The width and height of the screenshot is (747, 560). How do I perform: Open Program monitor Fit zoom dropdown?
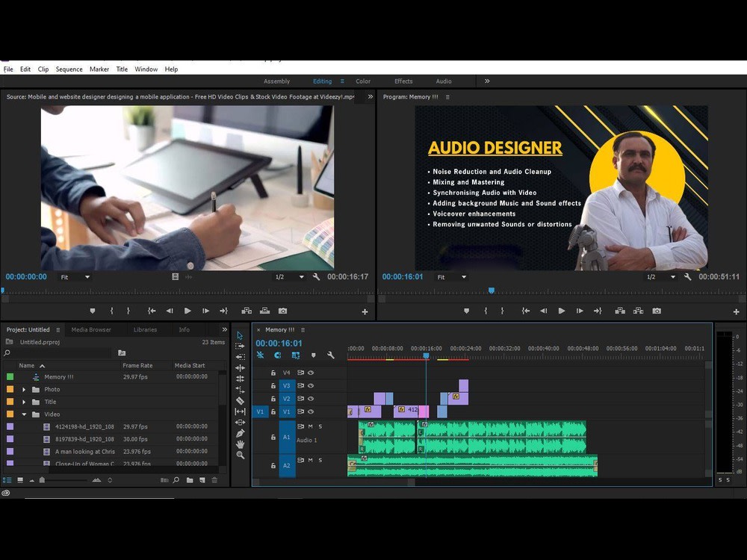[x=451, y=277]
